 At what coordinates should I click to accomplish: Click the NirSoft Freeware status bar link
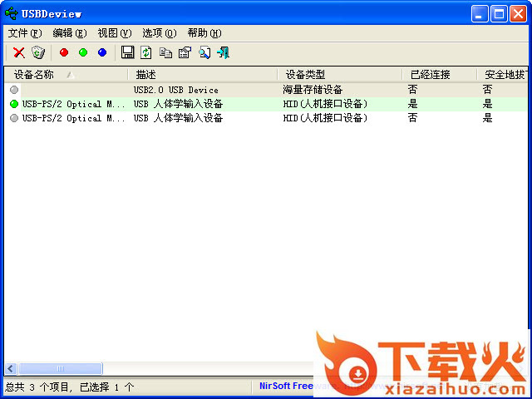(286, 386)
